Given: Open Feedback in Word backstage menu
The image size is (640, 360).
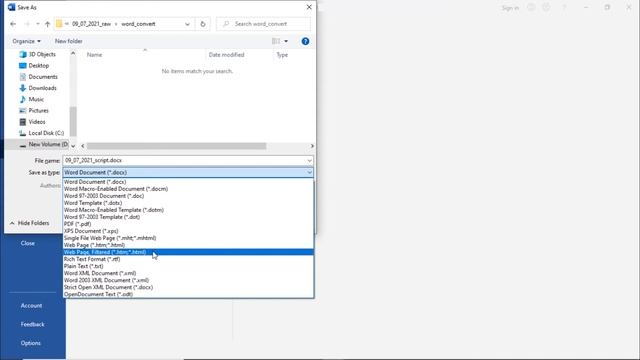Looking at the screenshot, I should pyautogui.click(x=33, y=324).
